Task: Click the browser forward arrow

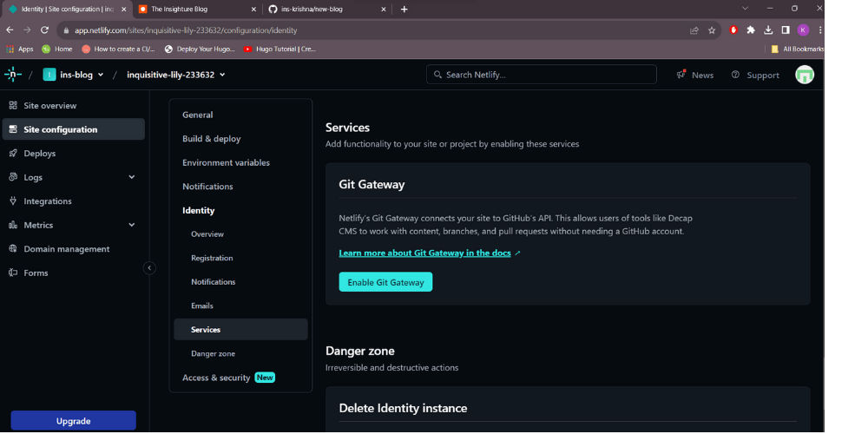Action: (27, 30)
